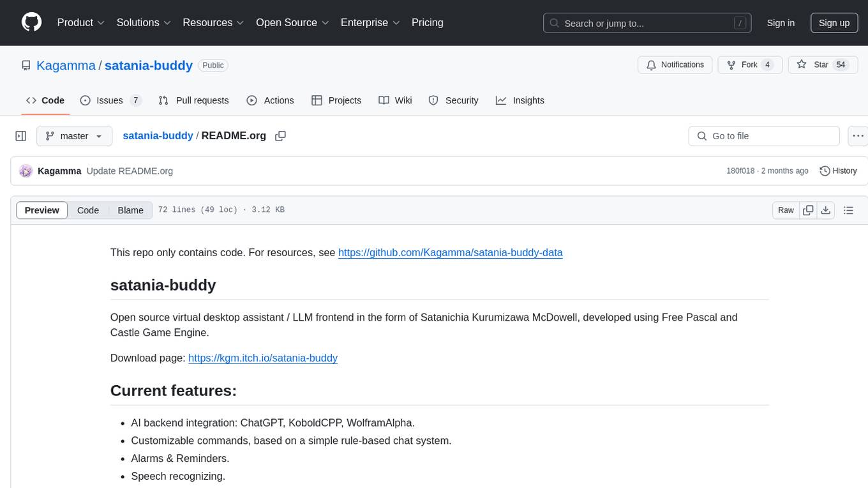Image resolution: width=868 pixels, height=488 pixels.
Task: View the file History
Action: [x=838, y=171]
